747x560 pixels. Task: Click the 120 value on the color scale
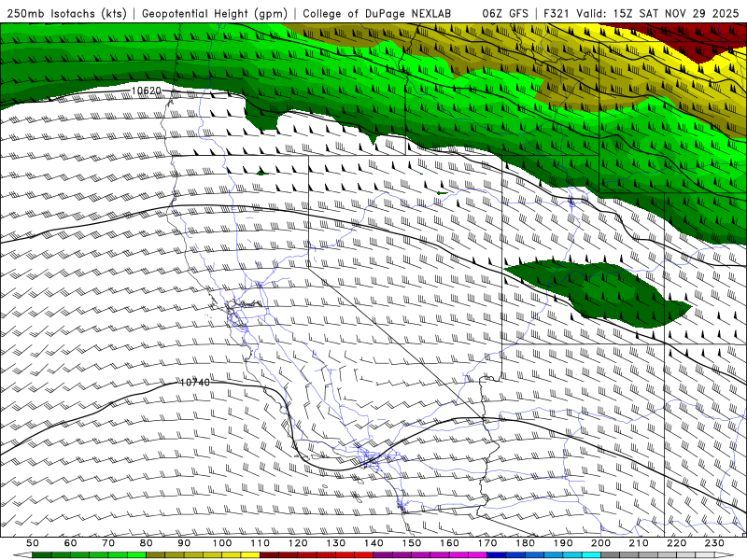click(x=298, y=543)
